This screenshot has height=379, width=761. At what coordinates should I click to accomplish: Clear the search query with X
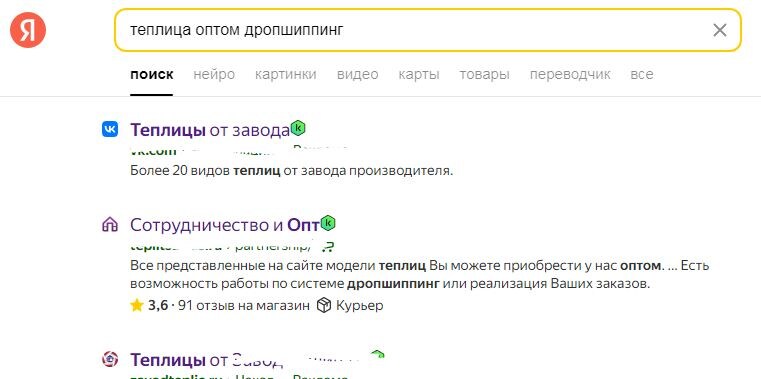719,30
